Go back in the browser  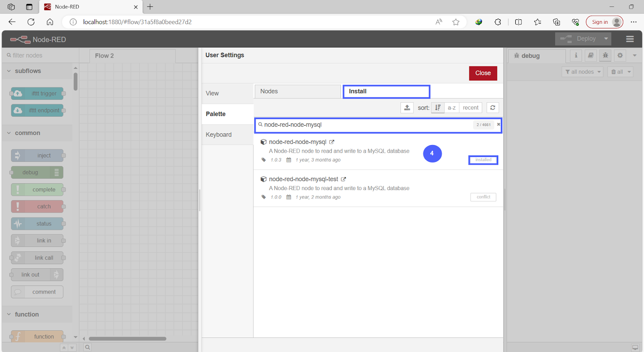12,22
